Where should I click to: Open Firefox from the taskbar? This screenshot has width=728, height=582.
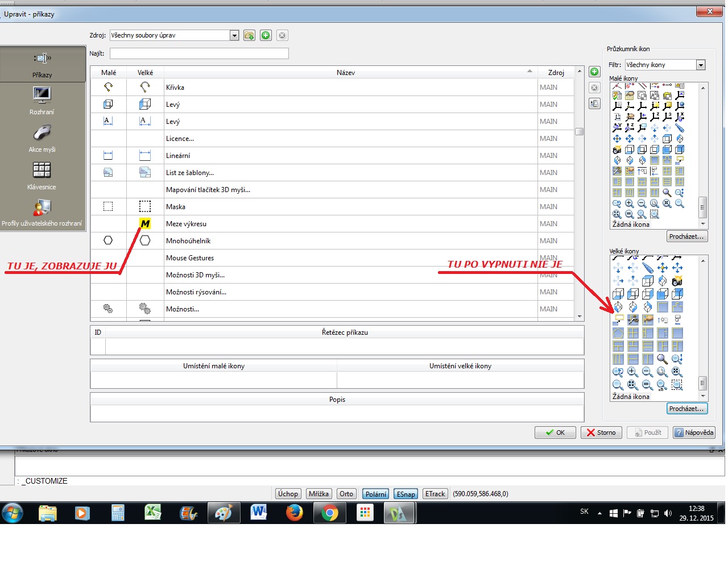[294, 513]
